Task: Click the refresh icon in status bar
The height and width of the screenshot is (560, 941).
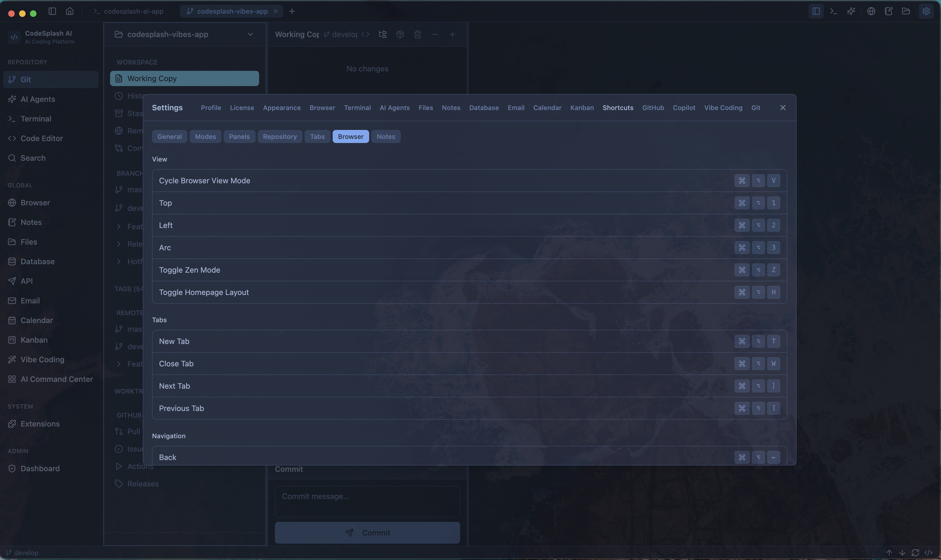Action: click(915, 552)
